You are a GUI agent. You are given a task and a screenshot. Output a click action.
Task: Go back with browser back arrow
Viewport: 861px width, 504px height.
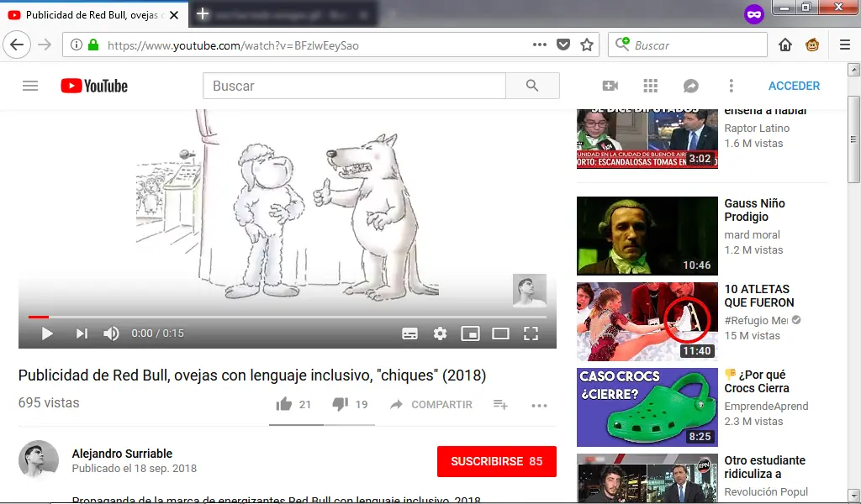pos(17,45)
